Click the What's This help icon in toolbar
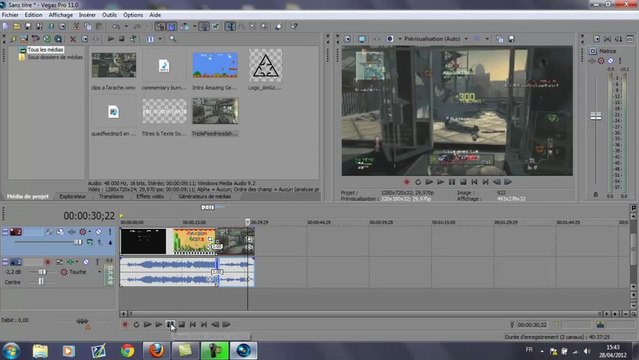The image size is (639, 360). (294, 27)
